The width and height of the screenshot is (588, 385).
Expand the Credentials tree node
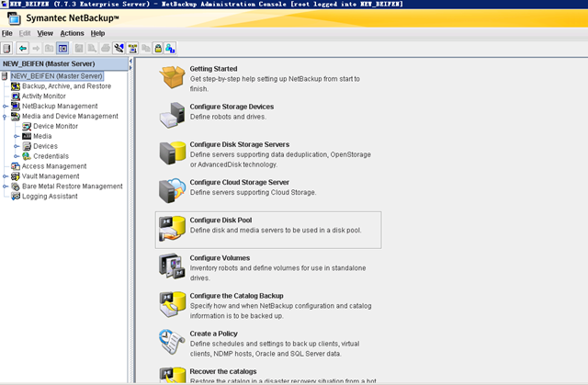[x=17, y=156]
